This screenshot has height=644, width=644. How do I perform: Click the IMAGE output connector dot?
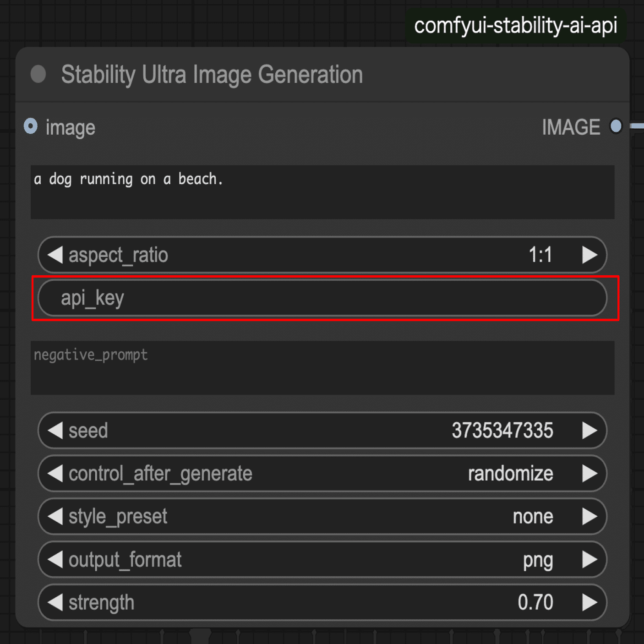(616, 126)
